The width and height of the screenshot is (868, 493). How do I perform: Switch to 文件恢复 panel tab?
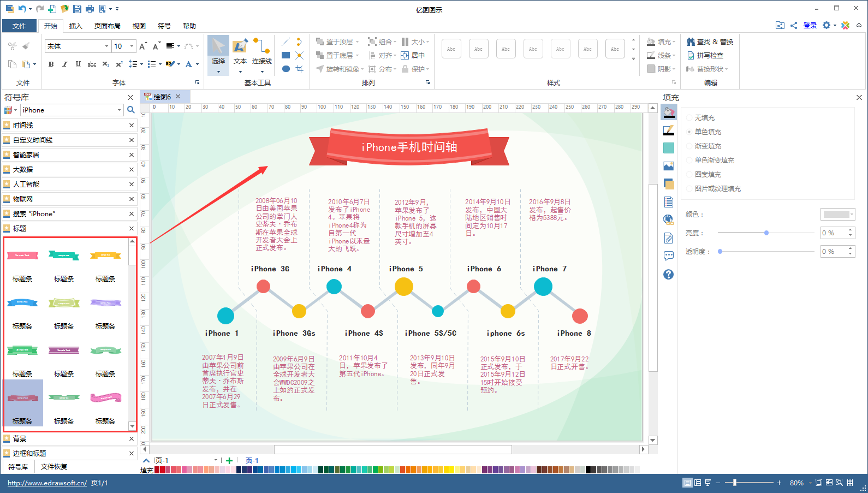[x=54, y=467]
